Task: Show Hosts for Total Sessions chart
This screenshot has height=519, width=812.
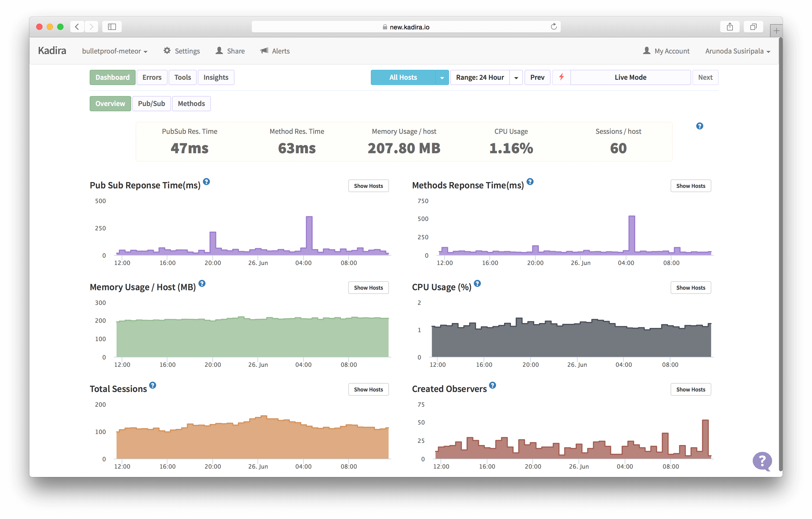Action: coord(368,389)
